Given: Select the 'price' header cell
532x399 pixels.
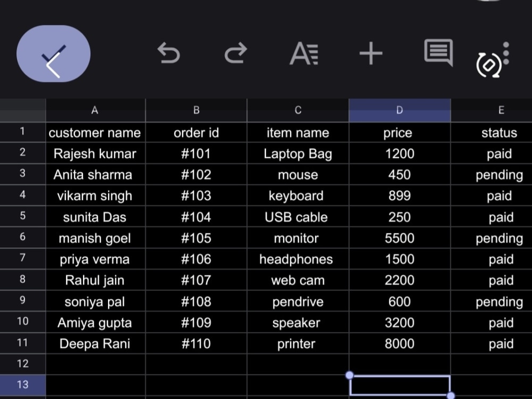Looking at the screenshot, I should [400, 132].
